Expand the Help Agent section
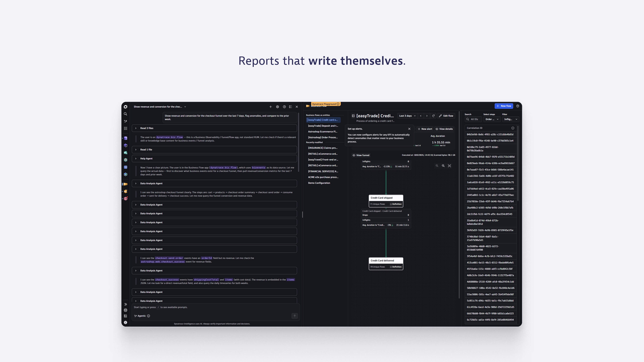This screenshot has height=362, width=644. point(214,159)
